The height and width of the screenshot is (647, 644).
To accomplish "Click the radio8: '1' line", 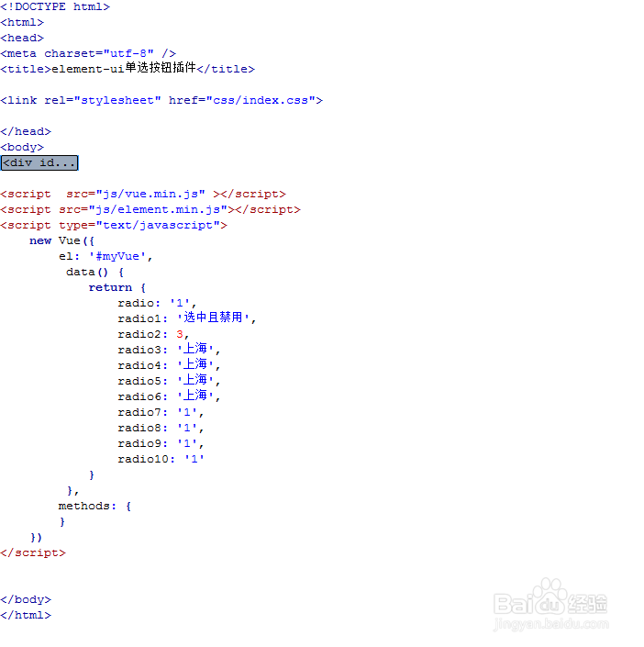I will click(x=161, y=429).
